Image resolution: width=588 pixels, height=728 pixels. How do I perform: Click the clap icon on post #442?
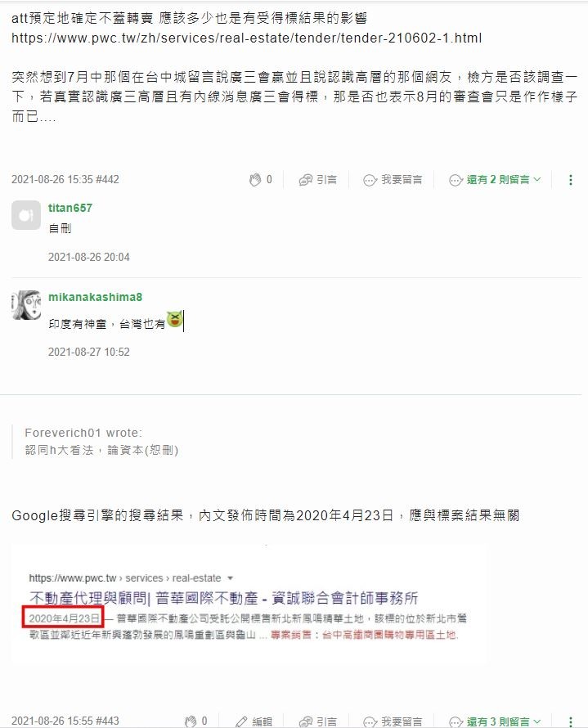click(255, 180)
